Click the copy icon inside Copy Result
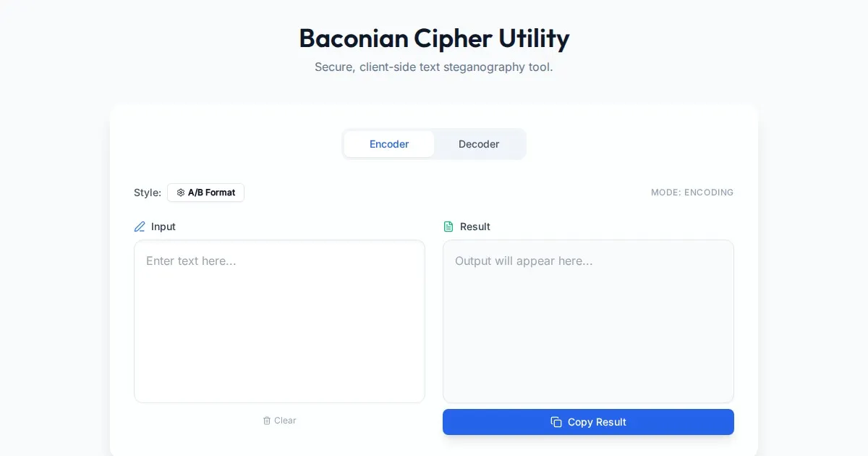 pyautogui.click(x=556, y=422)
